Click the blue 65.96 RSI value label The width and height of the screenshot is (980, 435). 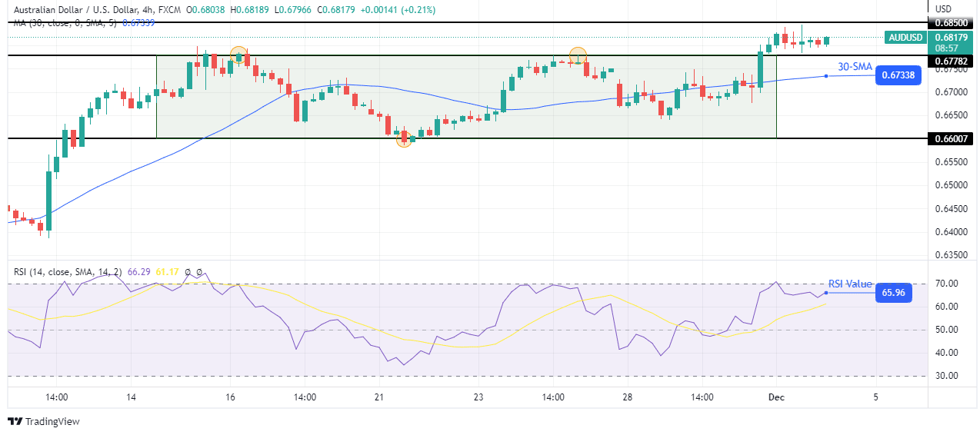pos(893,293)
